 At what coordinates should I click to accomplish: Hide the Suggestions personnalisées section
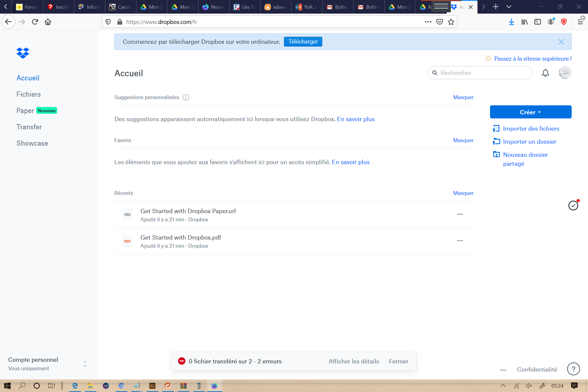tap(463, 97)
